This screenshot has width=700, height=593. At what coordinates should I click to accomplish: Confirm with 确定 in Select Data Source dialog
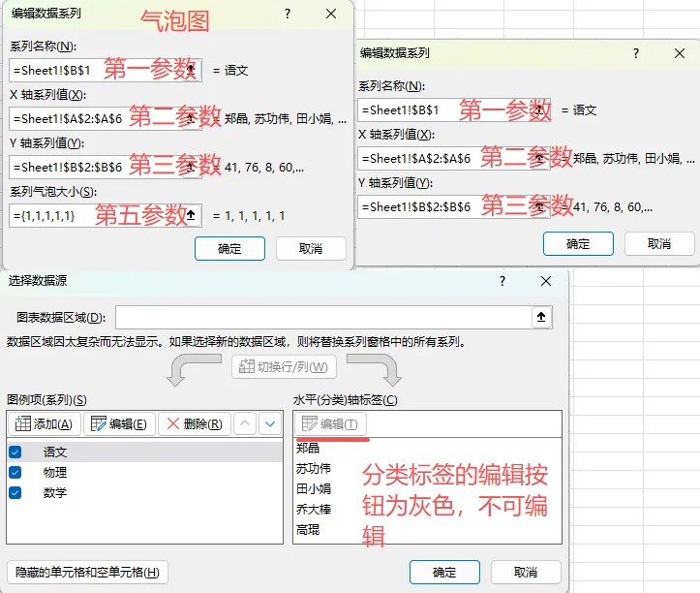pos(444,573)
